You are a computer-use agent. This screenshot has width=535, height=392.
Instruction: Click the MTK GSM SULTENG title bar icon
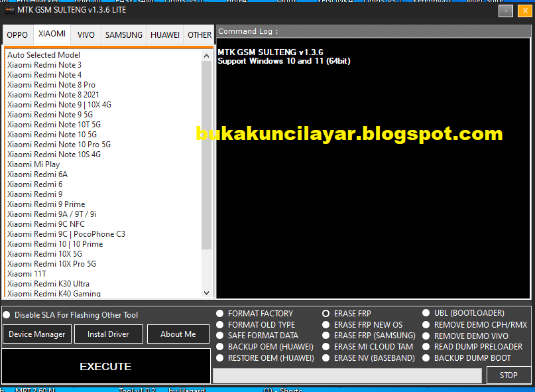pos(9,10)
